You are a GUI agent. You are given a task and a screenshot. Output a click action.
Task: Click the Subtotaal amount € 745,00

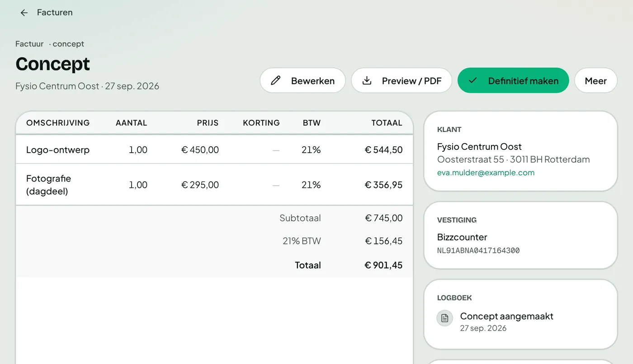pyautogui.click(x=383, y=218)
